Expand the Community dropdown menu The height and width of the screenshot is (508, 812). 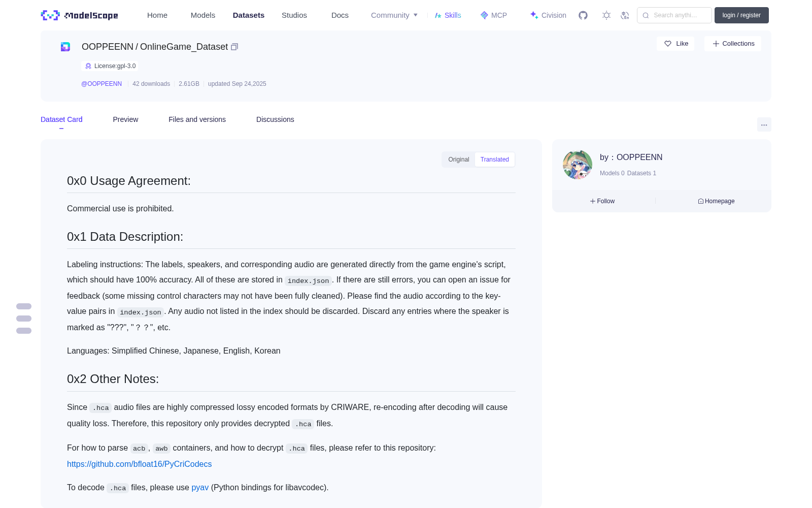point(394,15)
